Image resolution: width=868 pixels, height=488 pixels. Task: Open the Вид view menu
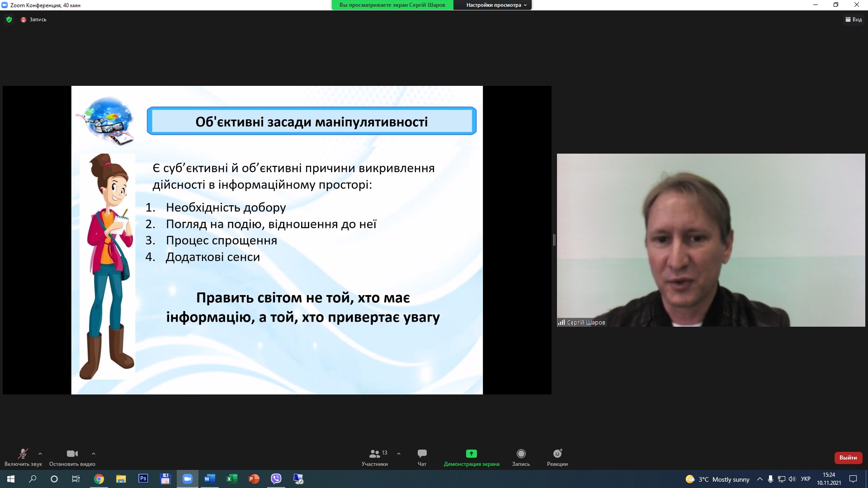tap(854, 19)
